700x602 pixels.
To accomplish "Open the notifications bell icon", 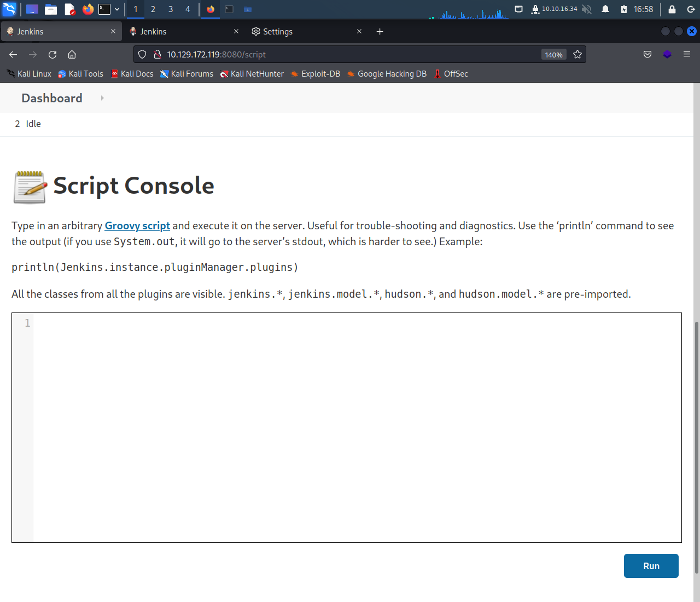I will 605,9.
